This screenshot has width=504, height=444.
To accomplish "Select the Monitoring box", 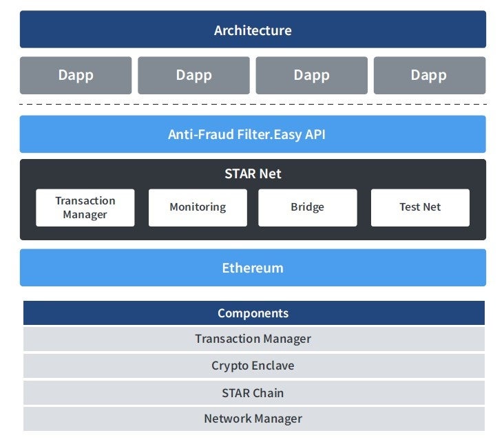I will [198, 207].
